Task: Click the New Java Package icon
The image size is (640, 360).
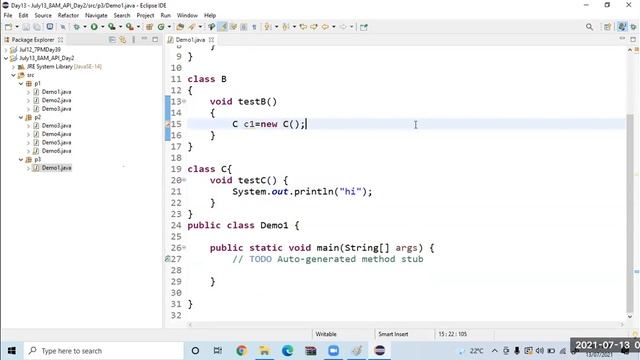Action: coord(149,27)
